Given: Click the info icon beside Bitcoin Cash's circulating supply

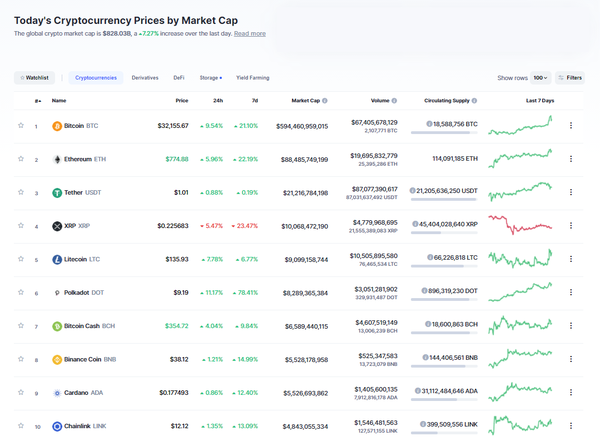Looking at the screenshot, I should pyautogui.click(x=428, y=324).
